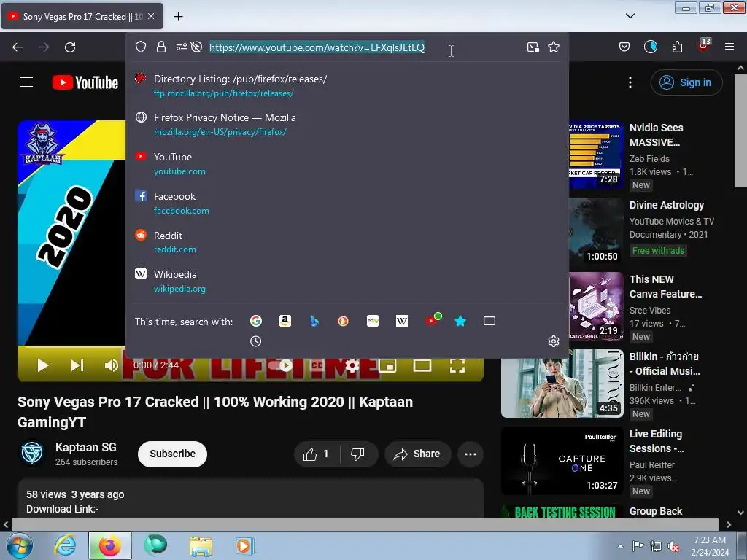Open the tracking protection shield icon

141,47
